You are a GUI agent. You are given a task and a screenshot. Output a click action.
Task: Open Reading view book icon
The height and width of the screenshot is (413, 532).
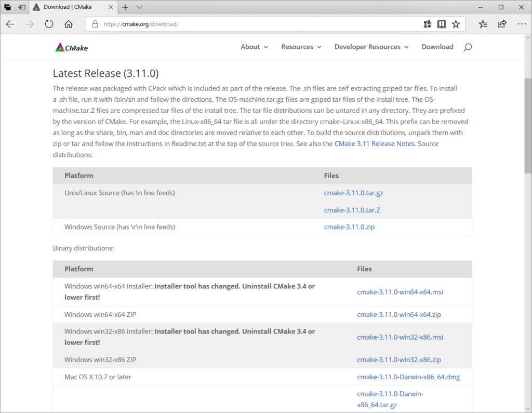[442, 24]
